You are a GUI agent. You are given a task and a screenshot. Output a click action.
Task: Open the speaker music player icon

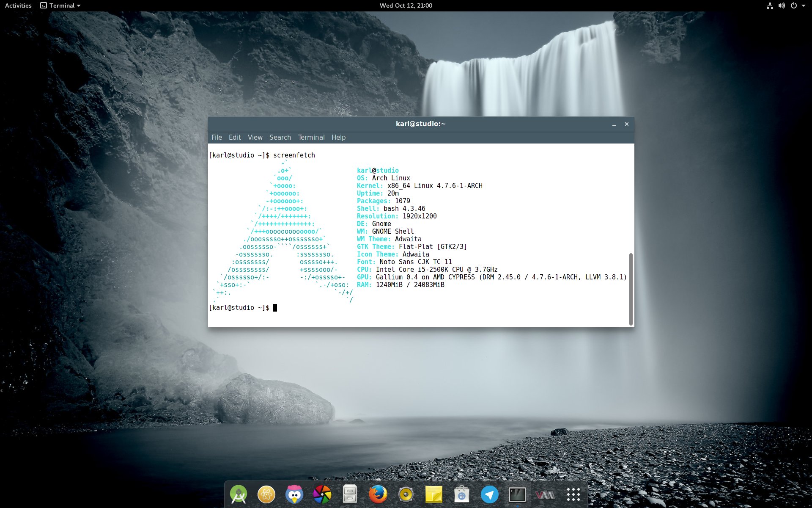point(406,494)
